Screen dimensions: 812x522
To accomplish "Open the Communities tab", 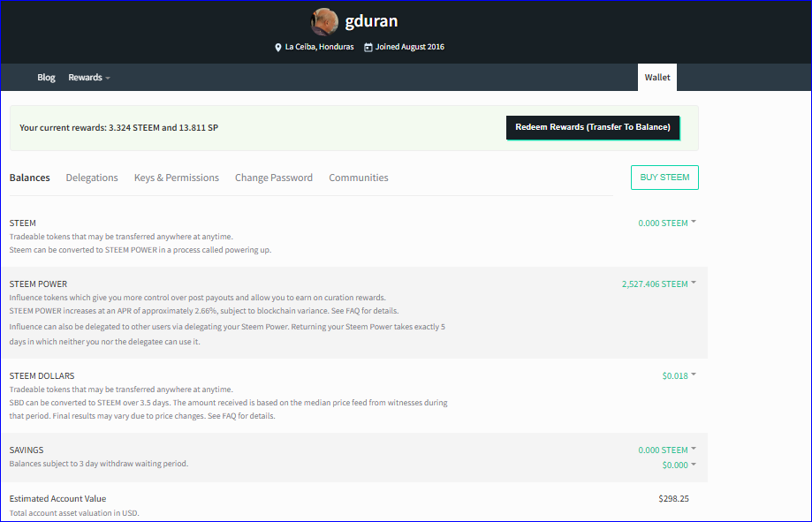I will tap(359, 178).
